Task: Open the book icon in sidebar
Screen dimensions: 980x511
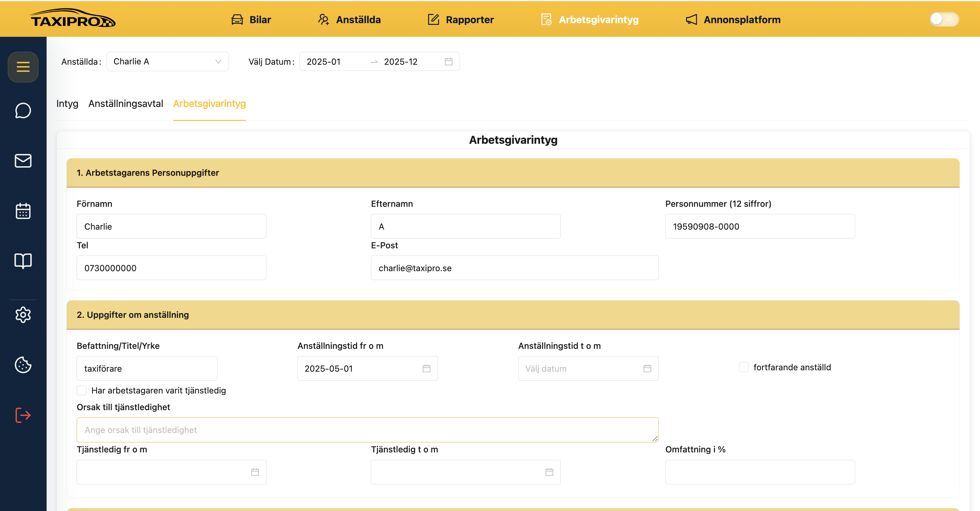Action: coord(23,261)
